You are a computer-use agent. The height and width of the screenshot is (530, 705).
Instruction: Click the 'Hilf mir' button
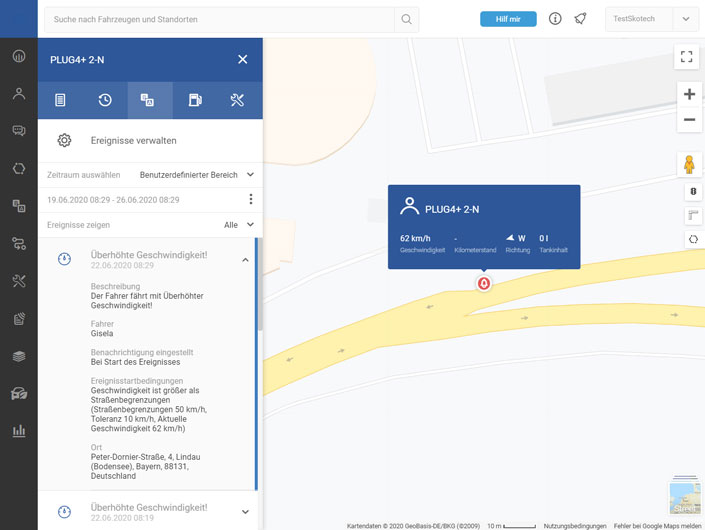pos(508,19)
